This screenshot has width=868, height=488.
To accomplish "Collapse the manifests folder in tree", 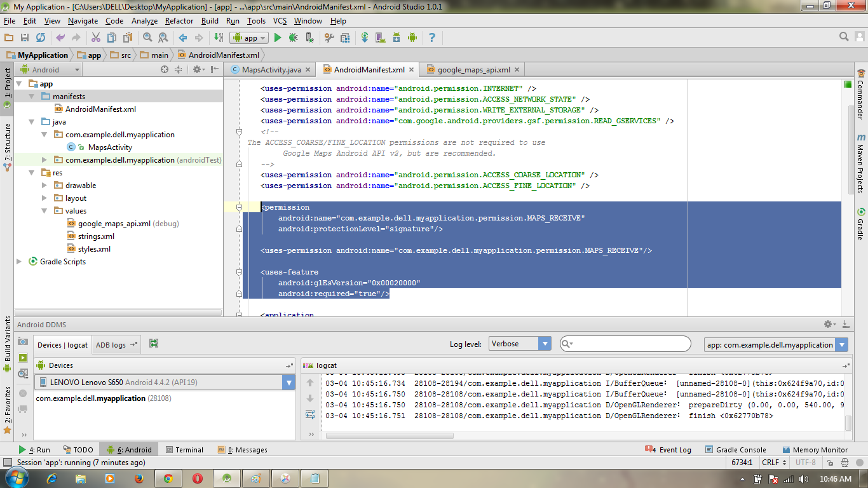I will [31, 97].
